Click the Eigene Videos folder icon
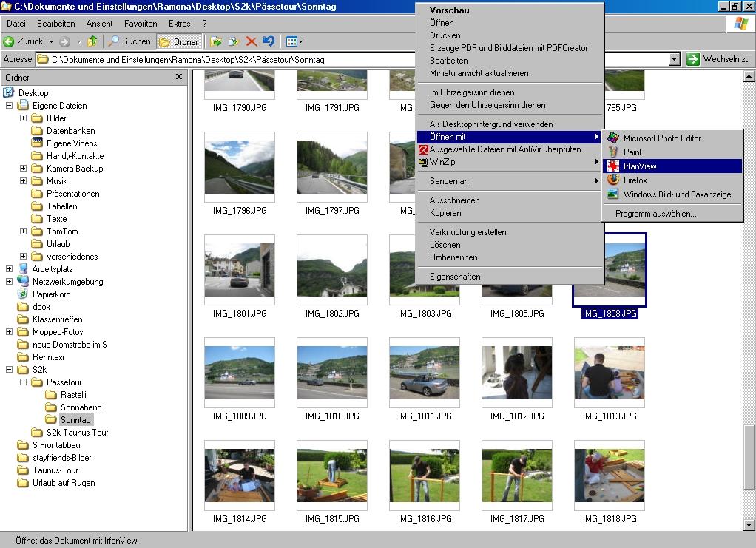Viewport: 756px width, 548px height. tap(37, 143)
